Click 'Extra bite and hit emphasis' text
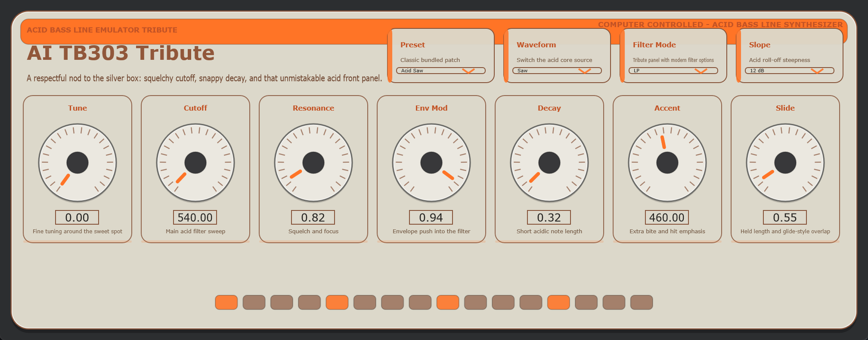This screenshot has width=868, height=340. click(x=667, y=232)
